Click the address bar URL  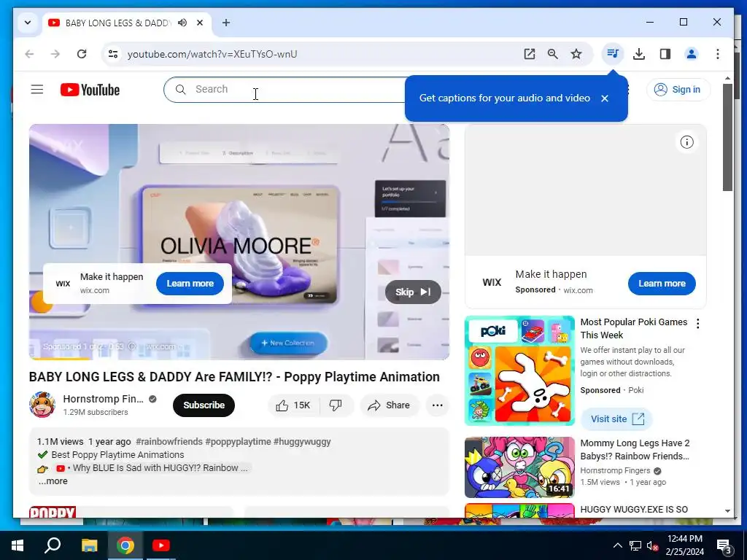(212, 54)
